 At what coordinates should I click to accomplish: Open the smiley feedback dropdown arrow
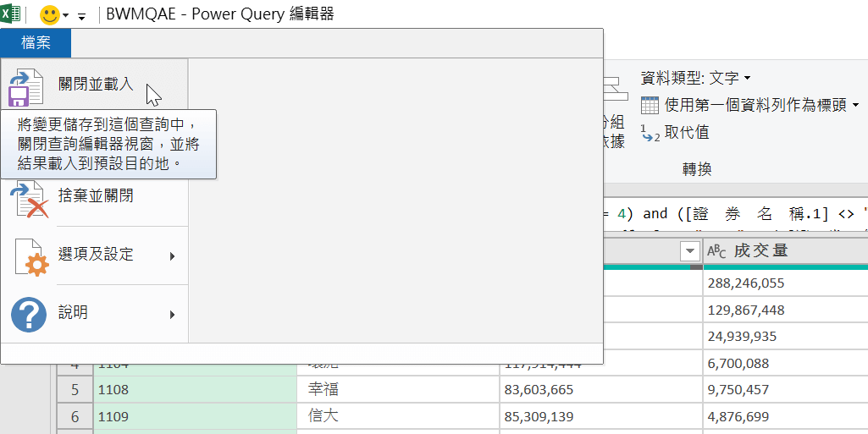tap(66, 15)
